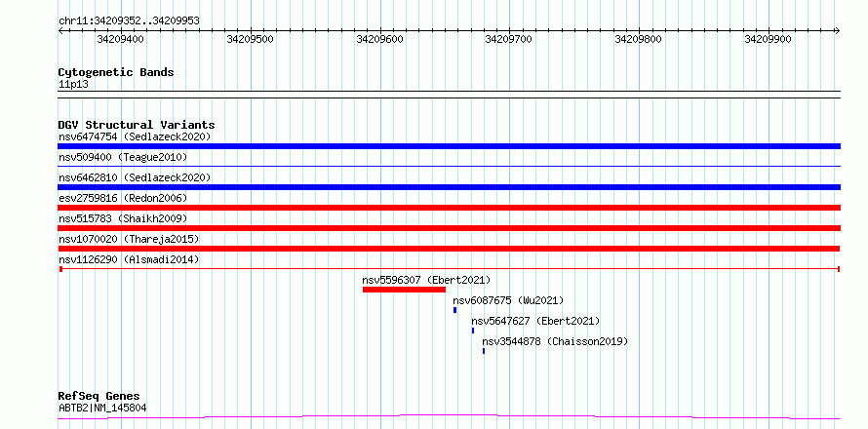Click the DGV Structural Variants track title

coord(137,125)
